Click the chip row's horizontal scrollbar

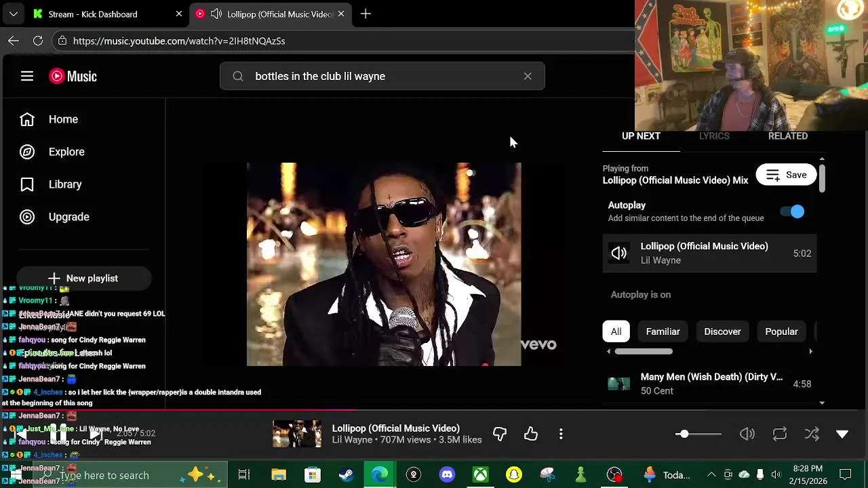[644, 351]
